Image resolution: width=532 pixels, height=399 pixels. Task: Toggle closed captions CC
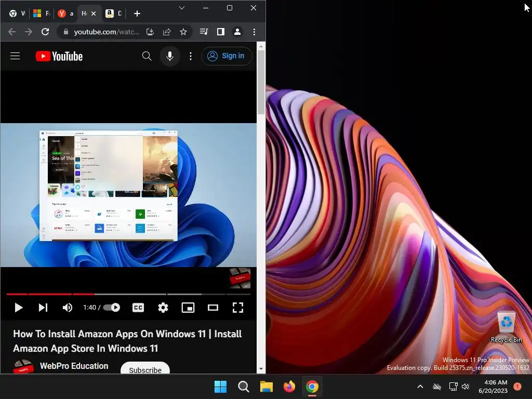coord(138,308)
